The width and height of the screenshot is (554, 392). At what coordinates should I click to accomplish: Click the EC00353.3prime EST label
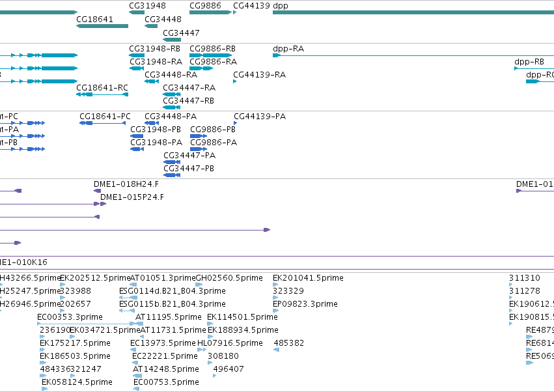pos(70,317)
